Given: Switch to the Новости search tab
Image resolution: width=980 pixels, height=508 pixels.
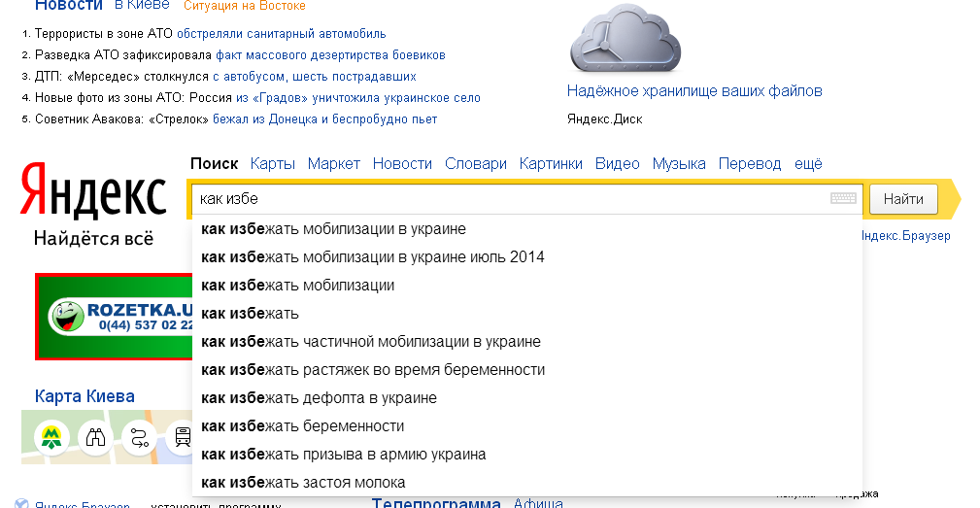Looking at the screenshot, I should coord(402,164).
